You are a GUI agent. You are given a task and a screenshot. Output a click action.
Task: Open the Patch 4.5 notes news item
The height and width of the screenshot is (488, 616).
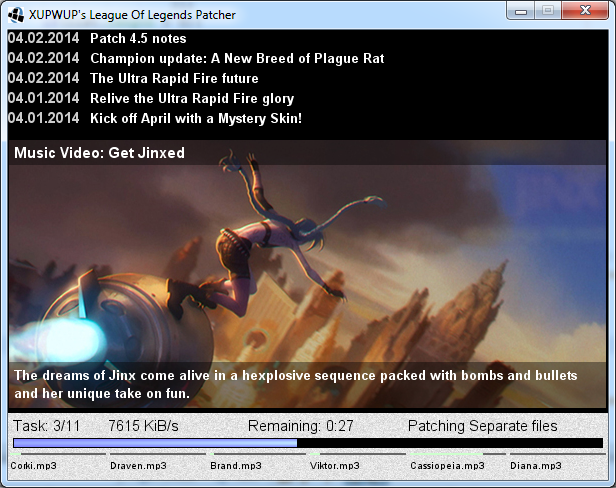(x=138, y=39)
